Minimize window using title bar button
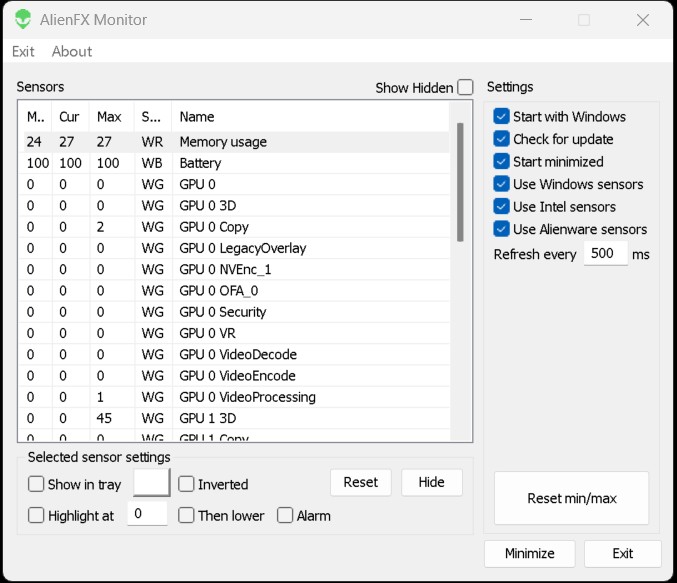677x583 pixels. (x=525, y=20)
